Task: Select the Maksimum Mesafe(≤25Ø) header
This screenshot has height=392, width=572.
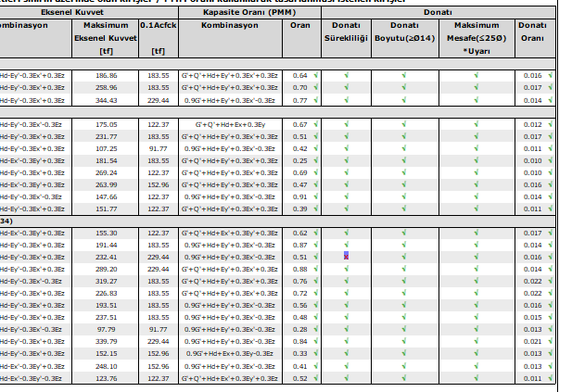Action: [476, 38]
